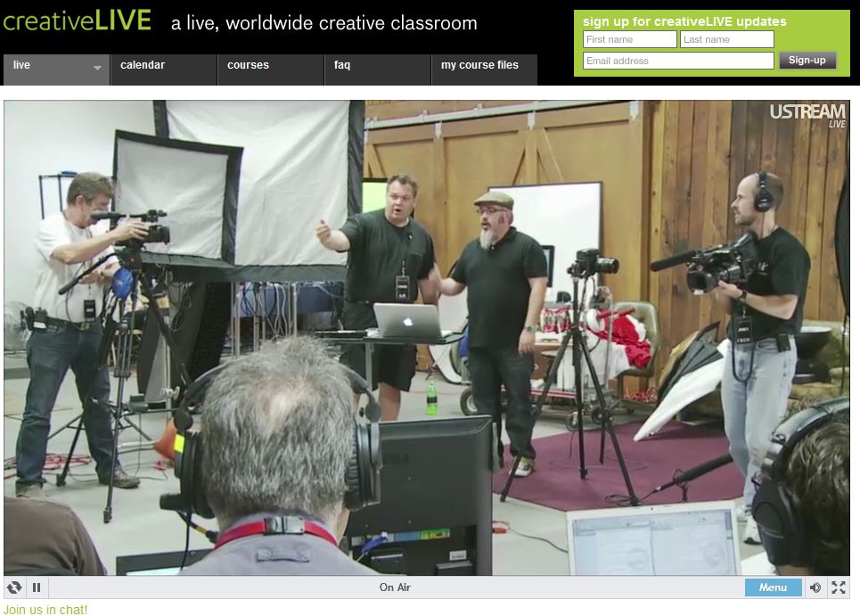Focus the First name field
Viewport: 860px width, 616px height.
point(630,39)
